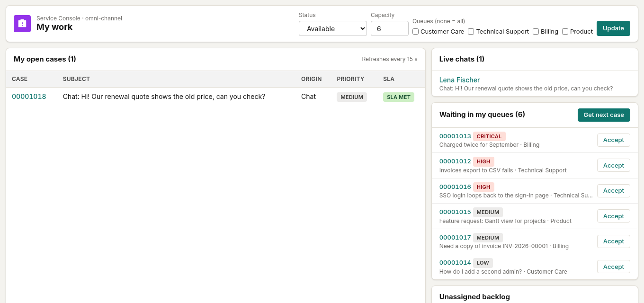The height and width of the screenshot is (303, 644).
Task: Click the renewal quote subject of case 00001018
Action: (164, 97)
